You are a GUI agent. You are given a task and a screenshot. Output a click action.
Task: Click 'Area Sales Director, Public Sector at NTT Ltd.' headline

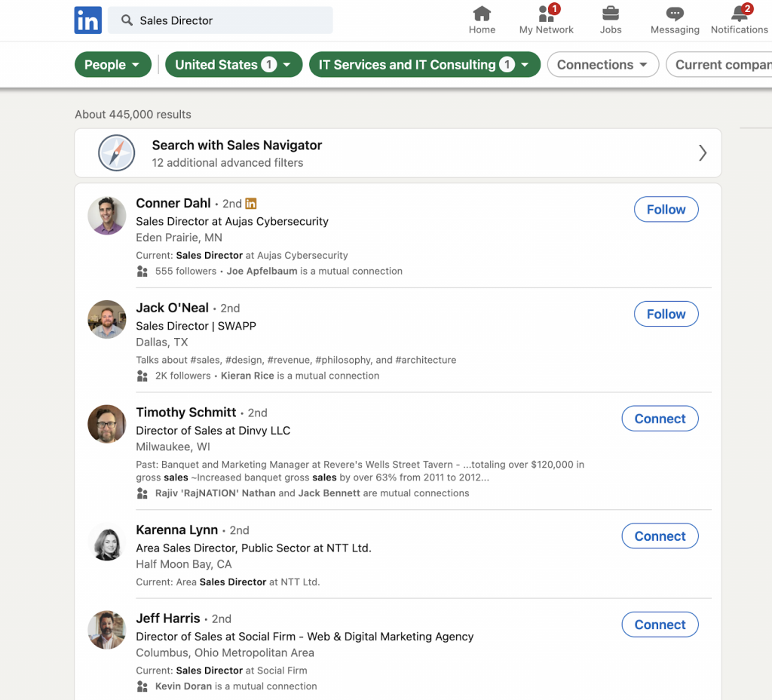(x=253, y=548)
